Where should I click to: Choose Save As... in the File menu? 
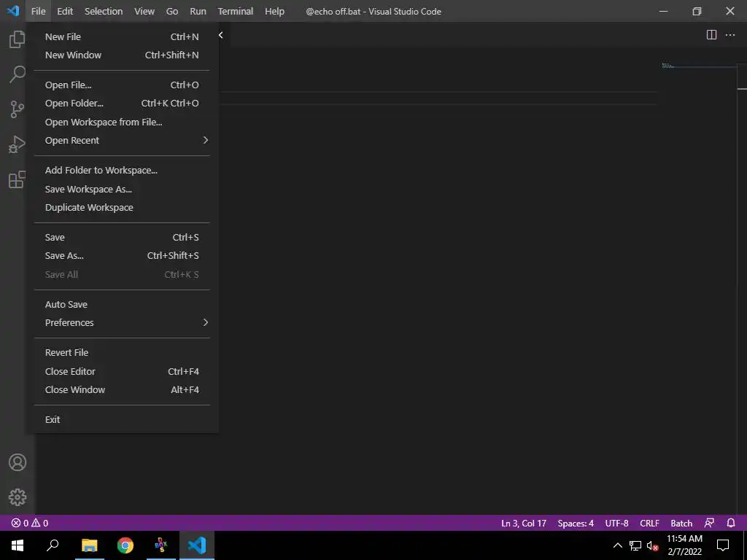coord(122,256)
